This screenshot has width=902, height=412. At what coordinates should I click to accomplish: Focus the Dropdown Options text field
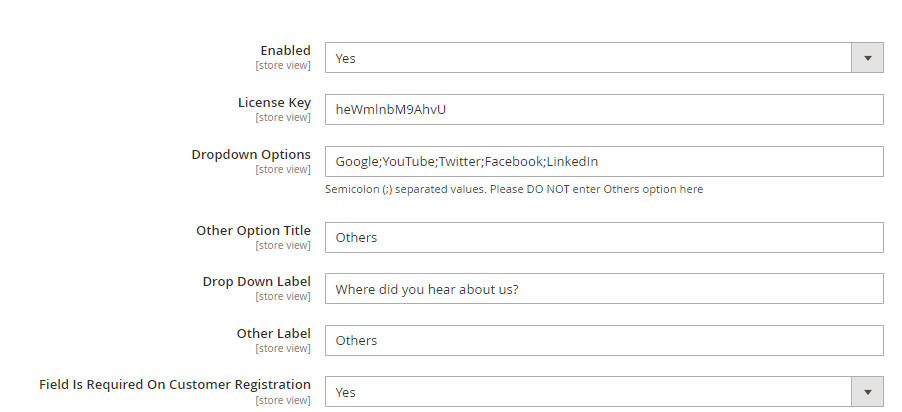604,161
